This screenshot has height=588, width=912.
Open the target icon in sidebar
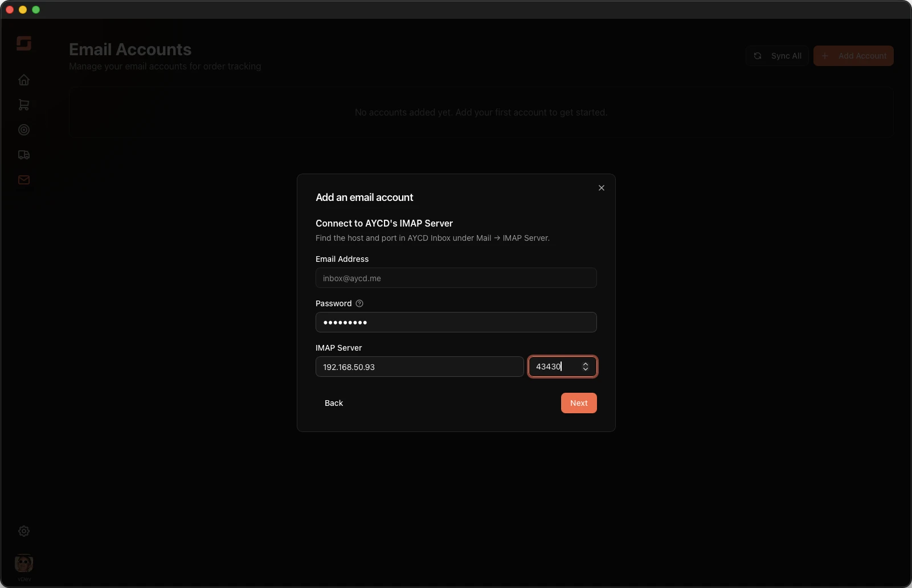tap(24, 130)
